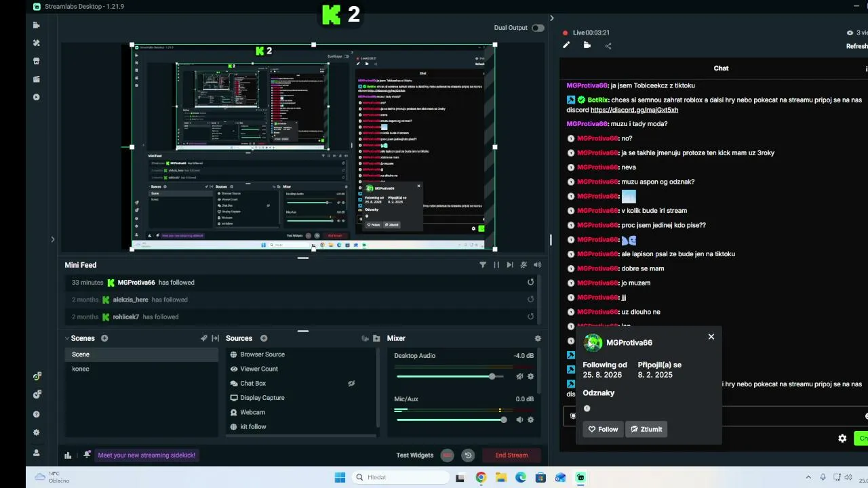
Task: Click the Hledat taskbar search field
Action: tap(401, 477)
